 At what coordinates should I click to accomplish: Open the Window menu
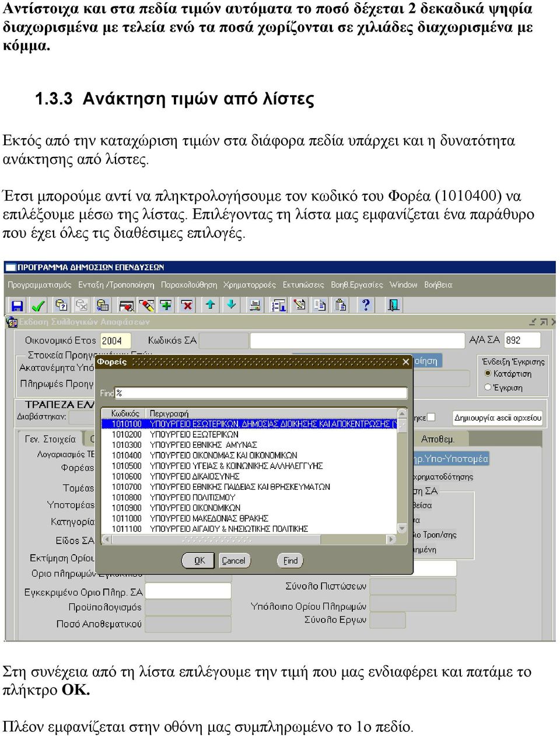coord(404,285)
